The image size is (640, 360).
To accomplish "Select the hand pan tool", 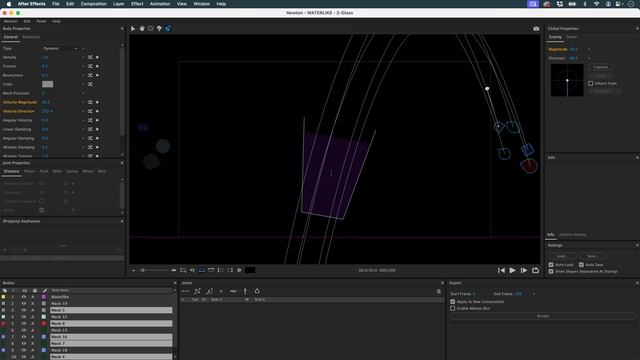I will (142, 29).
